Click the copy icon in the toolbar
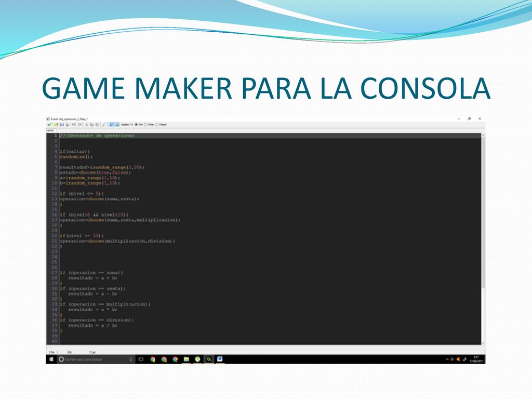 point(91,125)
